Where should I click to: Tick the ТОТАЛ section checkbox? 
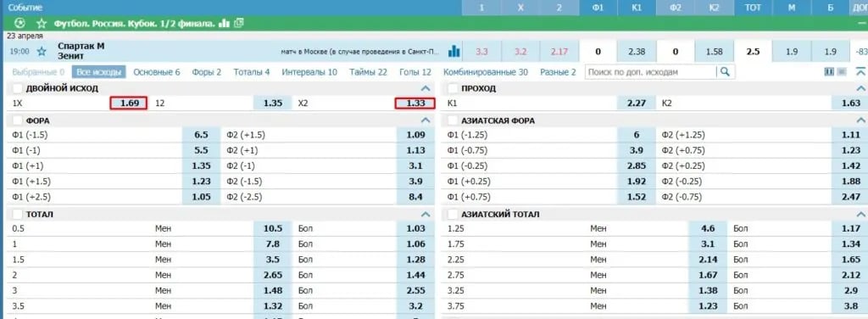click(17, 214)
